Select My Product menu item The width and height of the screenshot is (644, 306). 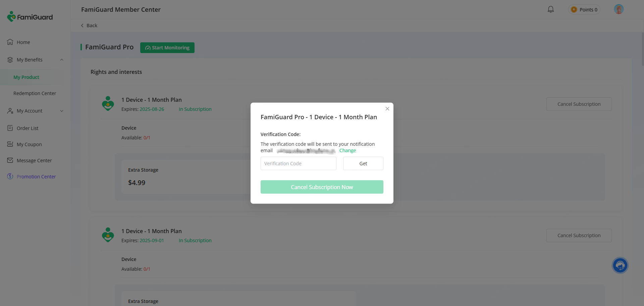coord(26,77)
